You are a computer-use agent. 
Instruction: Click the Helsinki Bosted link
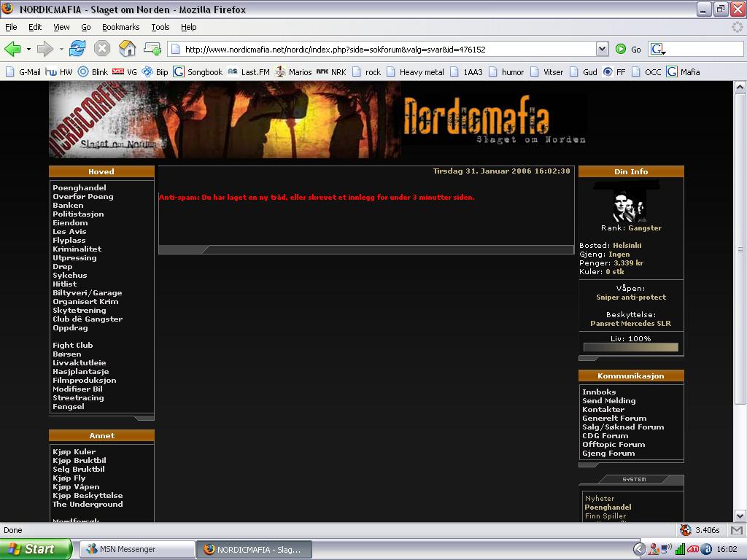click(627, 245)
